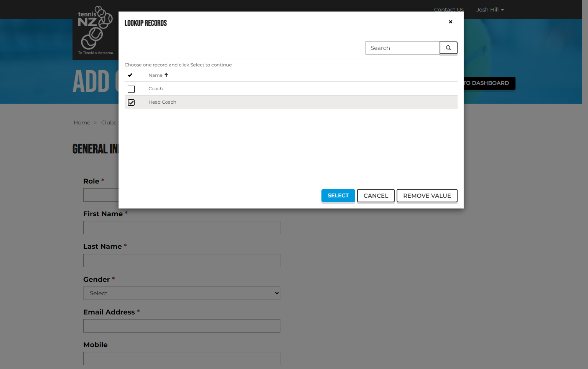Click the Role lookup field
Screen dimensions: 588x369
(x=101, y=195)
